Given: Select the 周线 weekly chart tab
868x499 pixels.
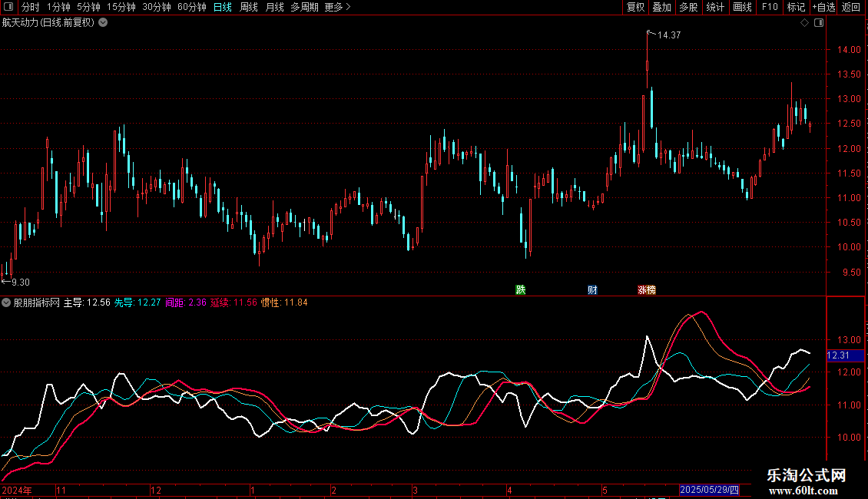Looking at the screenshot, I should point(249,7).
